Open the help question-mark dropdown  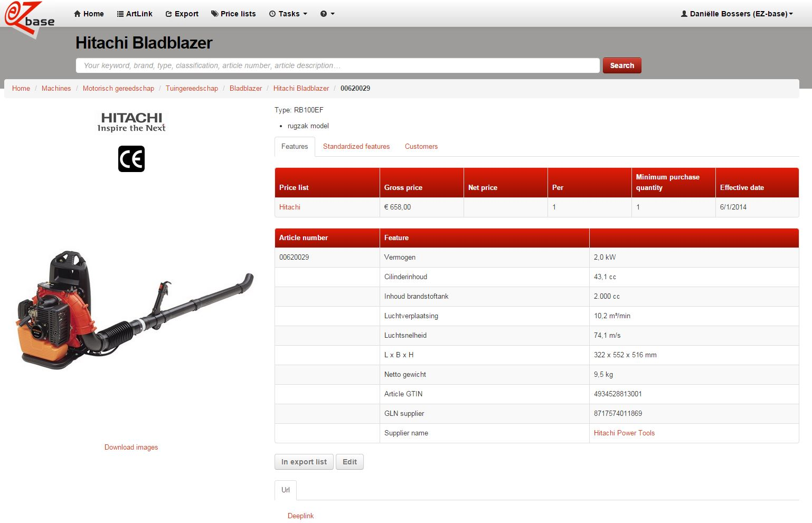(x=327, y=14)
